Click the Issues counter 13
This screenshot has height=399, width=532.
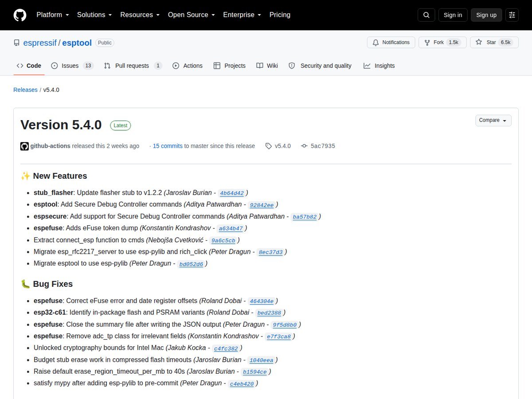point(88,66)
